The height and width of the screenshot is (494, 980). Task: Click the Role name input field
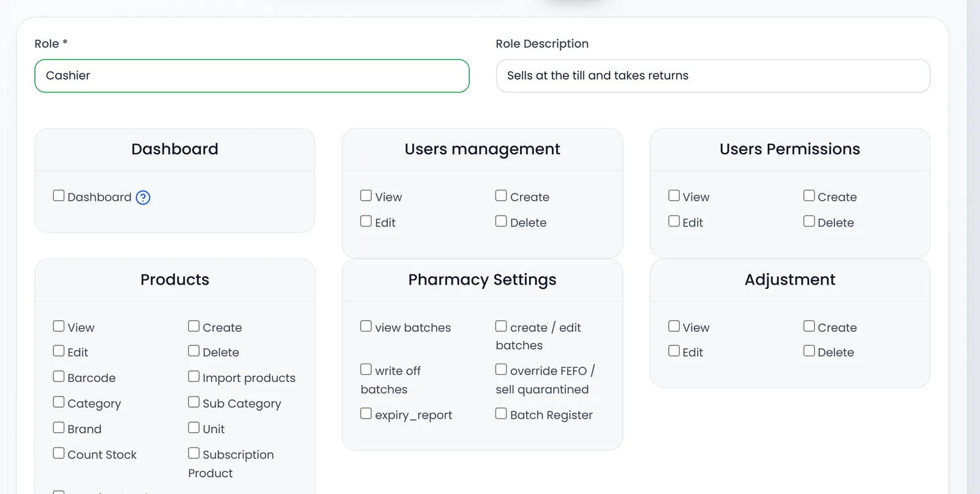(252, 76)
